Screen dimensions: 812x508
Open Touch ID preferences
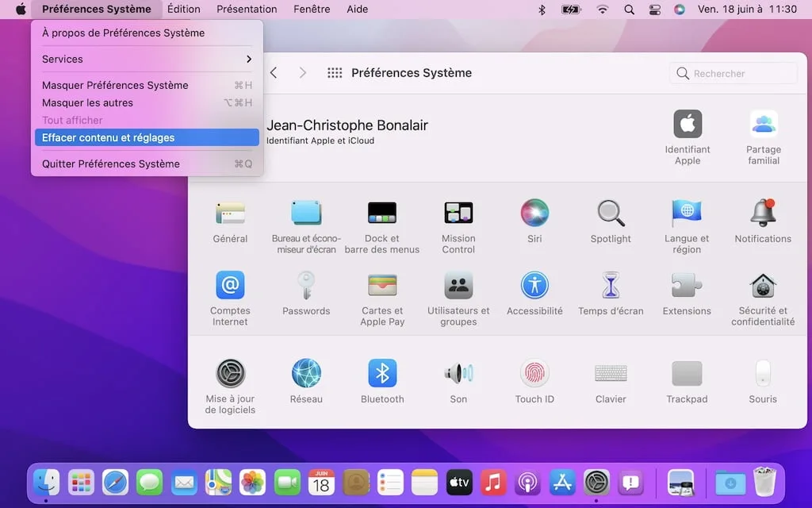tap(534, 382)
